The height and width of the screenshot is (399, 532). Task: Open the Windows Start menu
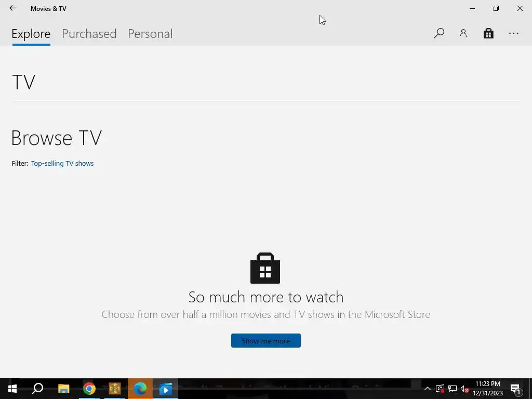[12, 389]
